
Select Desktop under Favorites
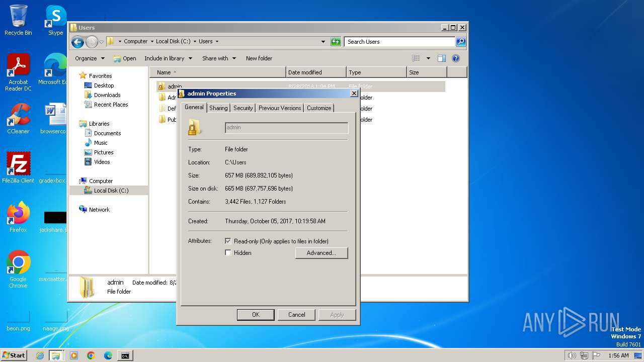click(x=104, y=85)
